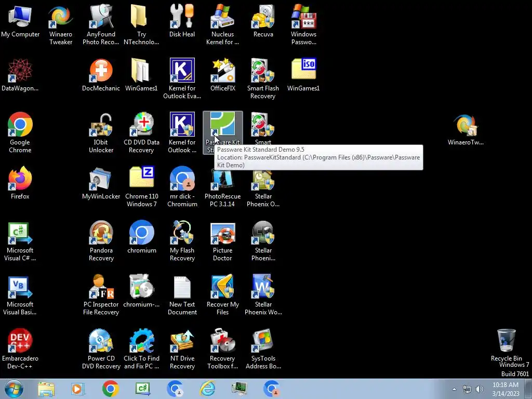Launch Recovery Toolbox shortcut

[222, 349]
